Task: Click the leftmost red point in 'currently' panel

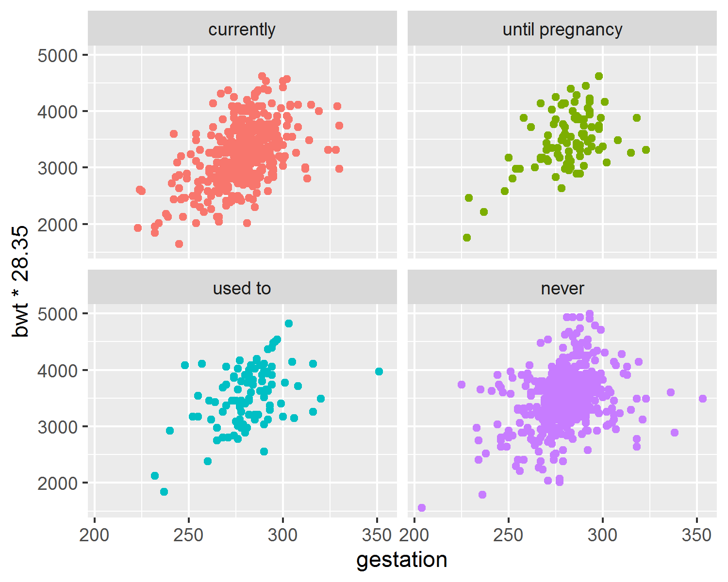Action: [138, 228]
